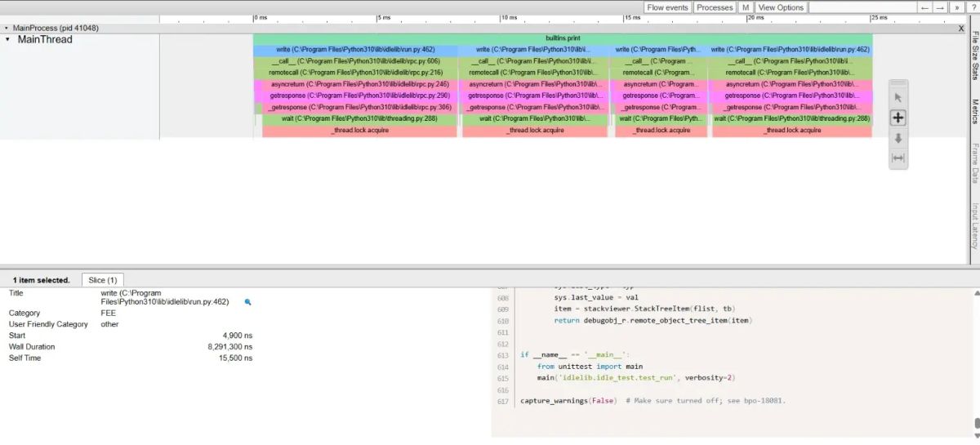Collapse the MainThread track
Viewport: 980px width, 445px height.
click(7, 39)
